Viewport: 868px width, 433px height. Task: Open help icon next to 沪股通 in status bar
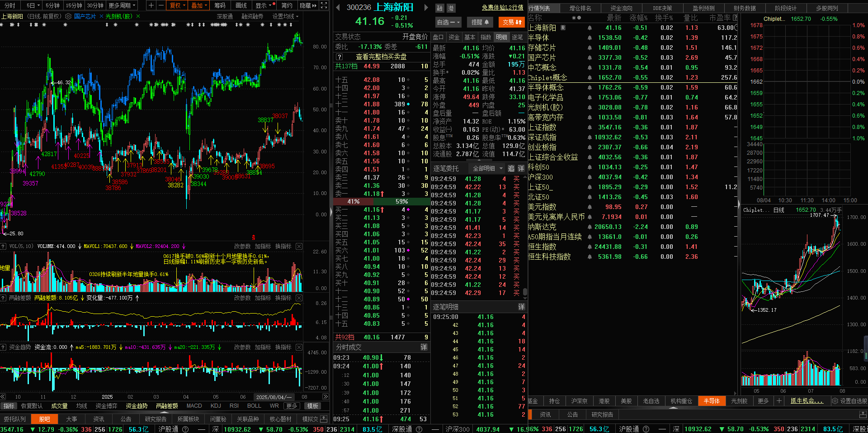(x=185, y=429)
